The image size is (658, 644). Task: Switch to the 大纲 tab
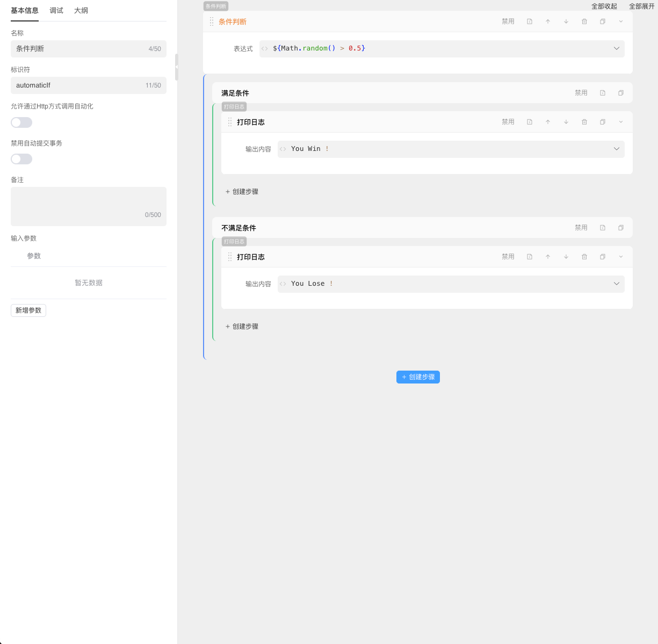click(81, 11)
